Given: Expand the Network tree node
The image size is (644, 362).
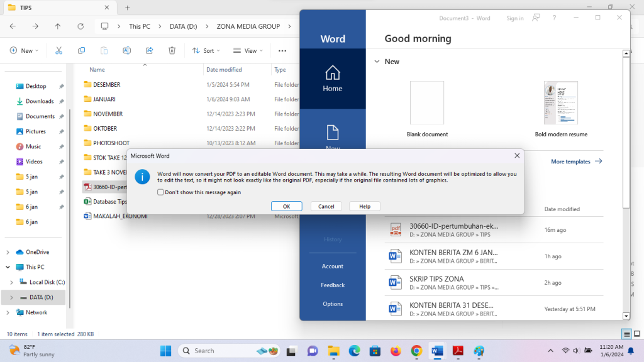Looking at the screenshot, I should tap(8, 312).
